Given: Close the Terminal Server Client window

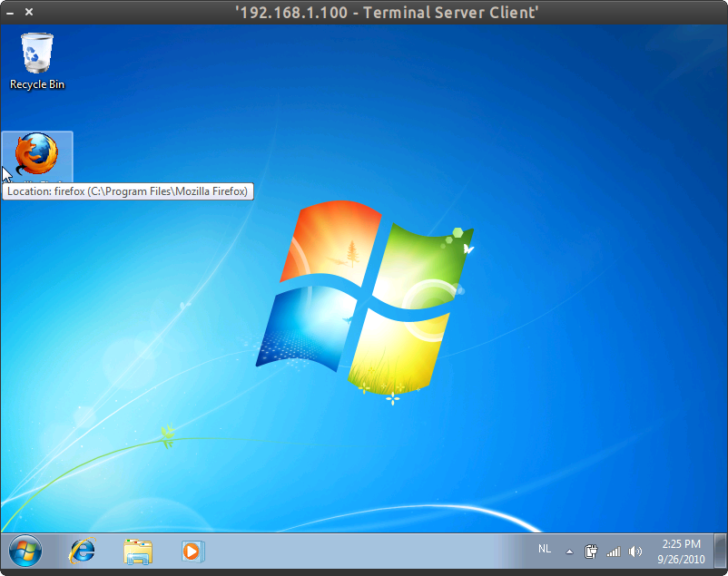Looking at the screenshot, I should coord(29,12).
